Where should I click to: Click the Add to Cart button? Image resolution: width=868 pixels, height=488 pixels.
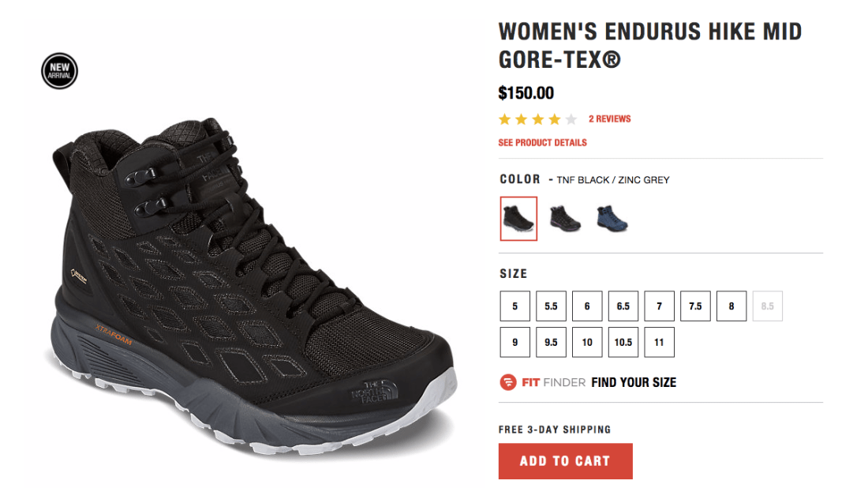tap(565, 461)
